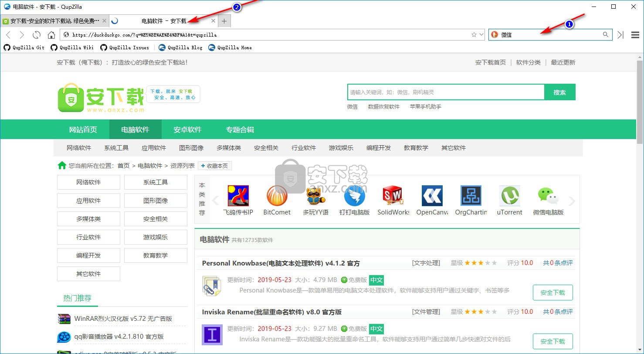Open address bar history dropdown arrow
644x354 pixels.
point(481,35)
